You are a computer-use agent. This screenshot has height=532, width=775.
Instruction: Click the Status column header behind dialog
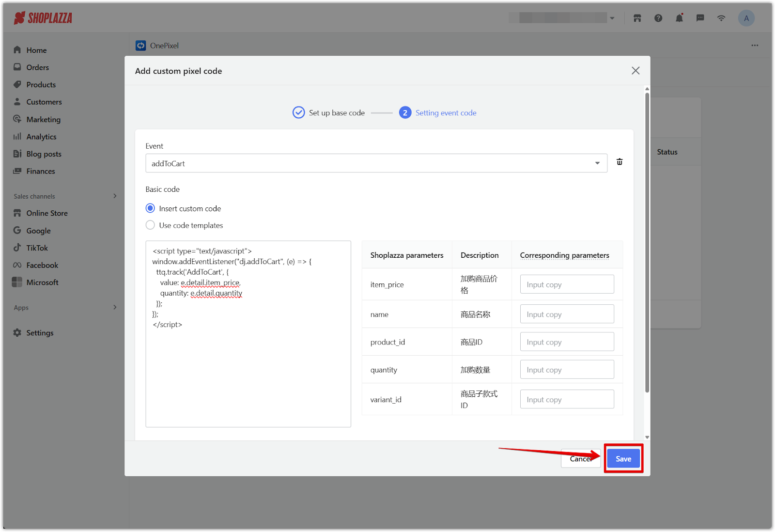667,152
